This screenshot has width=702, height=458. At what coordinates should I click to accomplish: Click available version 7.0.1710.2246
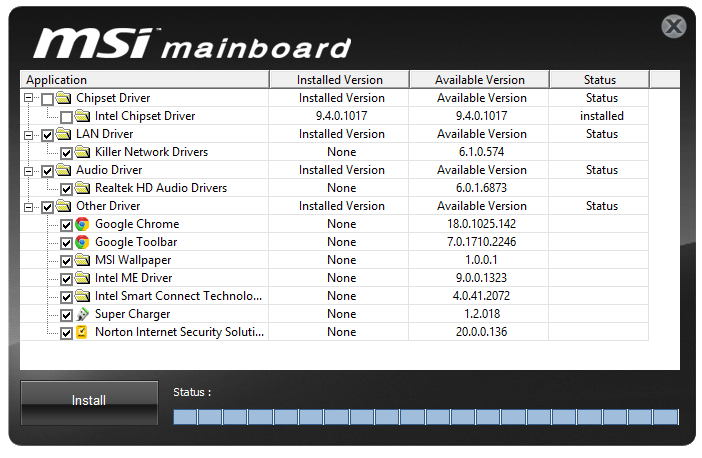point(481,242)
